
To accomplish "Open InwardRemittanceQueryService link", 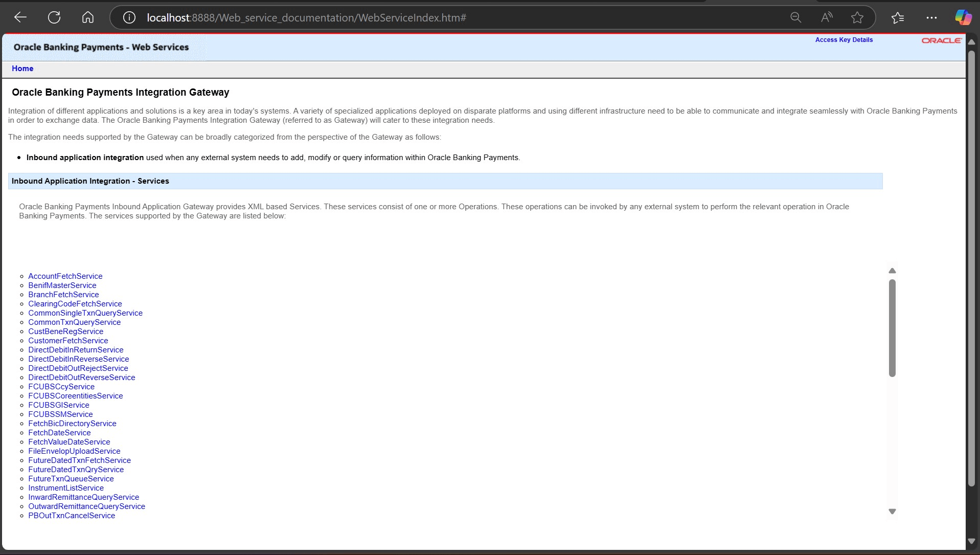I will coord(83,497).
